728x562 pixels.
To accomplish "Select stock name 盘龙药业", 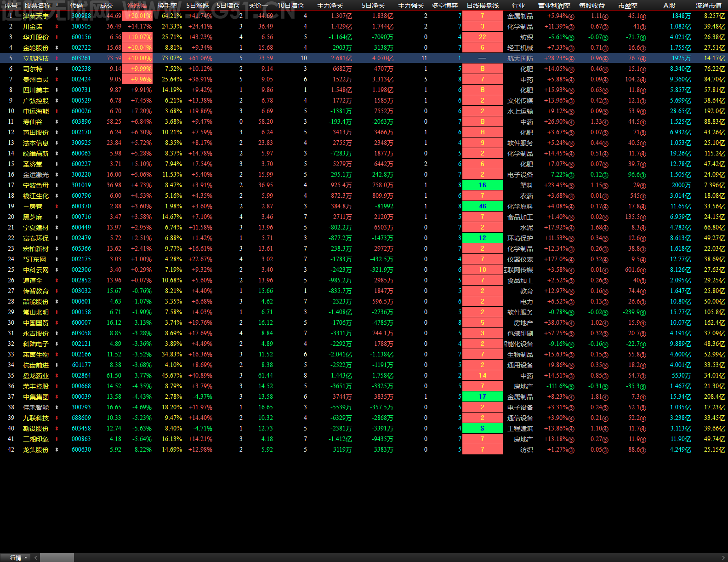I will pyautogui.click(x=36, y=376).
